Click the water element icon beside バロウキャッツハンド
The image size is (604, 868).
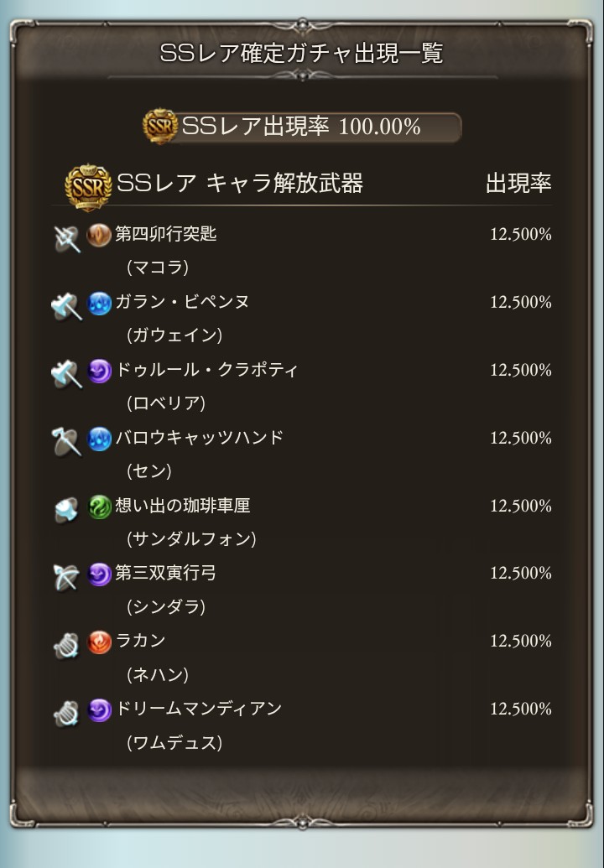coord(100,439)
